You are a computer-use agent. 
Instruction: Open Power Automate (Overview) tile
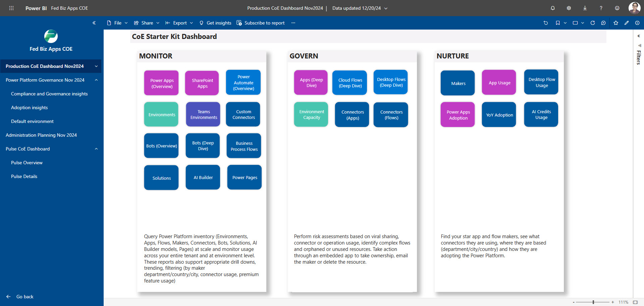coord(243,82)
